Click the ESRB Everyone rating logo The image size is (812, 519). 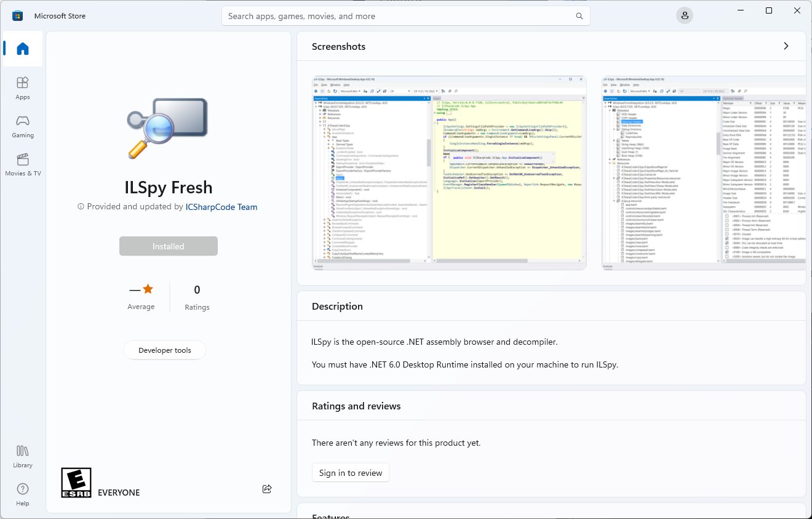click(x=76, y=482)
